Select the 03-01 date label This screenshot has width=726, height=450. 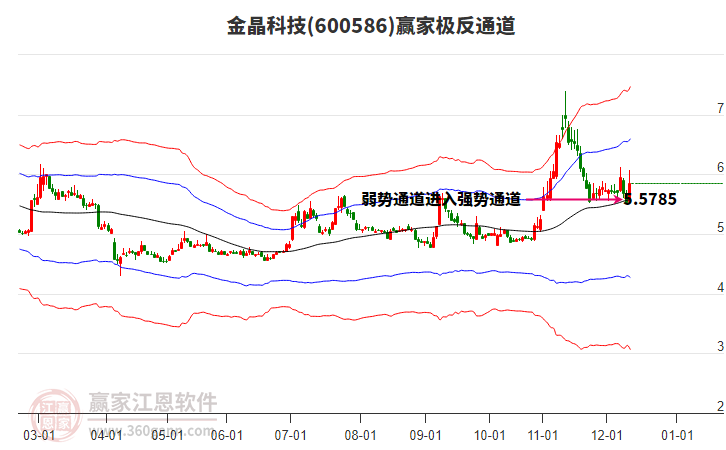tap(39, 435)
